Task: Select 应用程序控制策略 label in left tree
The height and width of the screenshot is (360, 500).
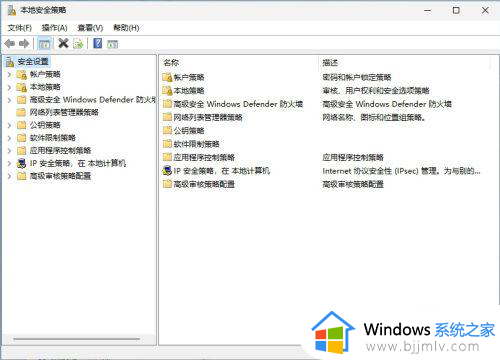Action: (x=60, y=151)
